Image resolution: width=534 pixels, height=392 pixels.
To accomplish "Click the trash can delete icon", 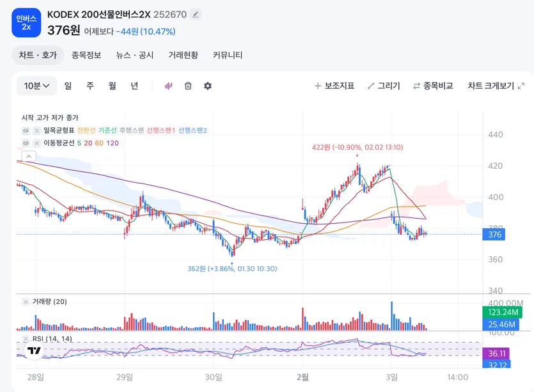I will (188, 86).
